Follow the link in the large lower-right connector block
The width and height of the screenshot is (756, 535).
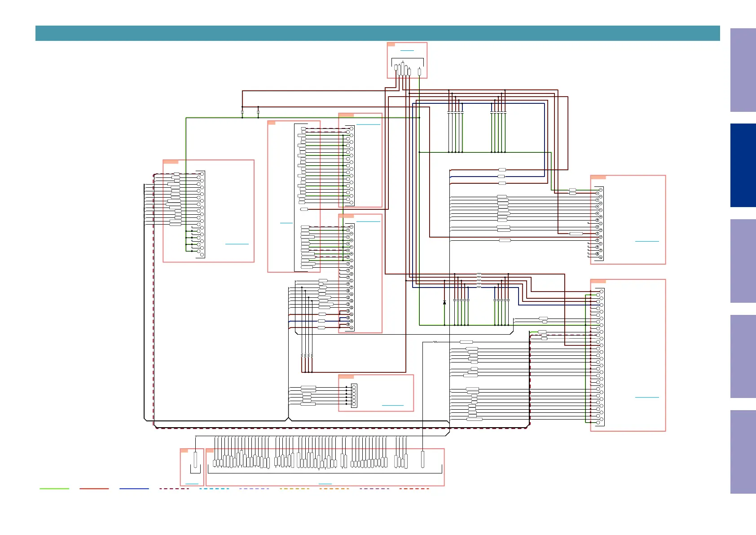tap(647, 397)
